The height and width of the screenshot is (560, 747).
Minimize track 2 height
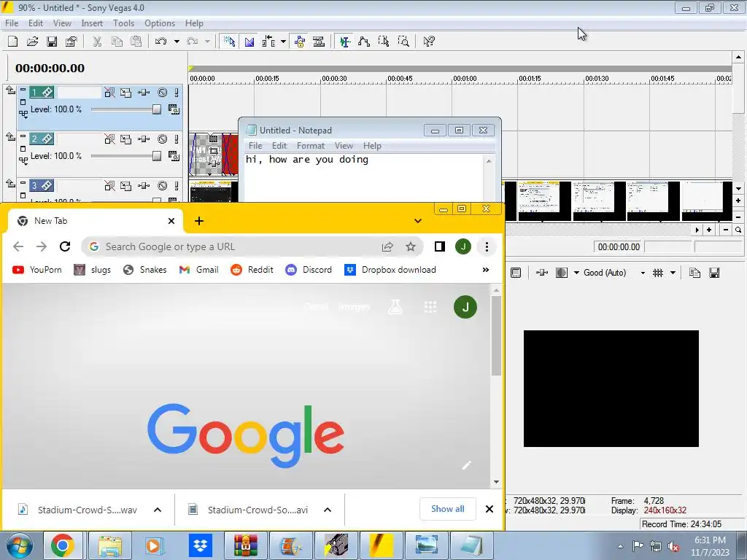tap(23, 136)
